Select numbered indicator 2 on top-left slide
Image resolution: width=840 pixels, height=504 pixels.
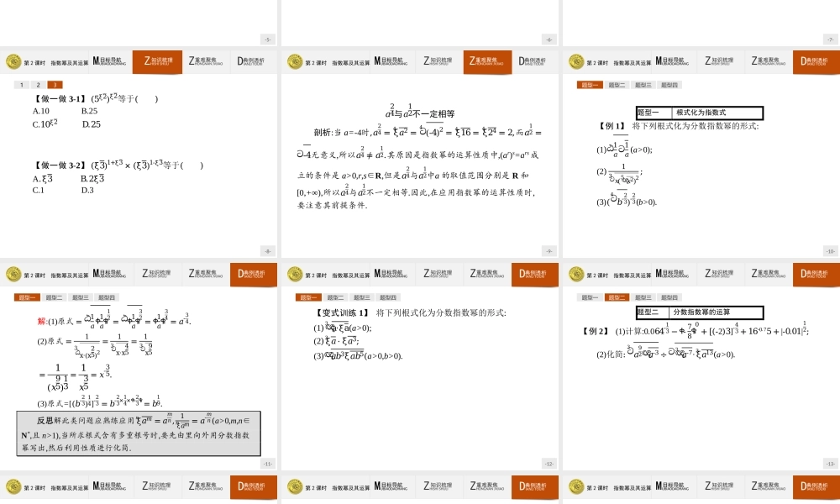[38, 85]
